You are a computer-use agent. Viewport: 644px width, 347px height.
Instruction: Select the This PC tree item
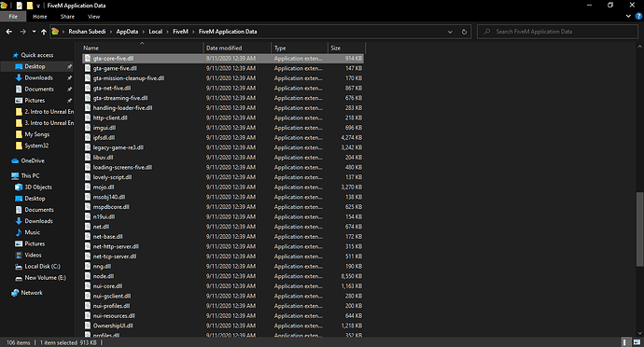(30, 175)
